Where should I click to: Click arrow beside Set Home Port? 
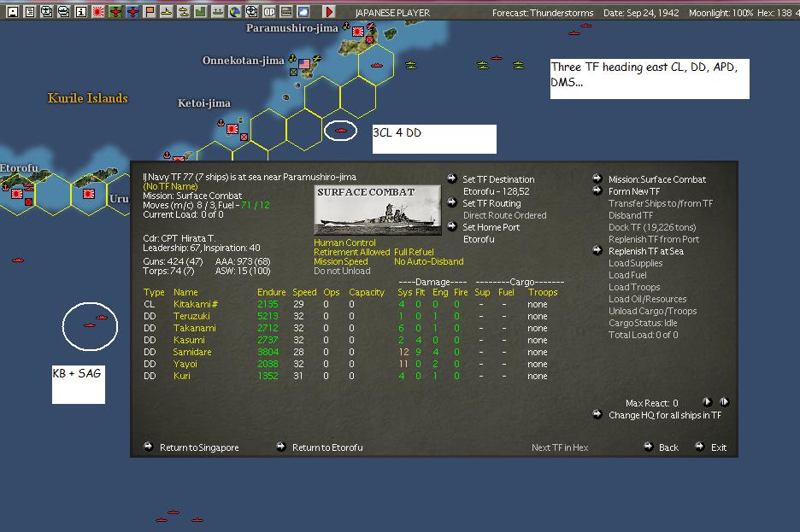pos(452,226)
